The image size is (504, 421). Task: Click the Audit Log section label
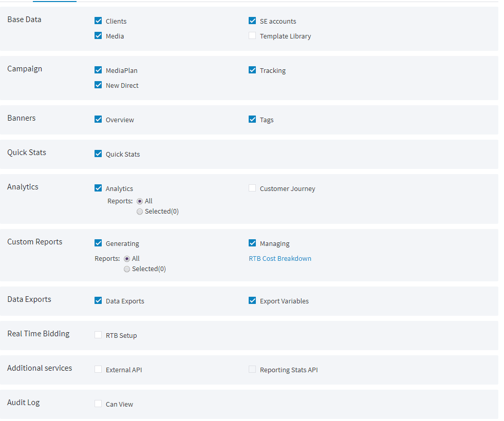[x=24, y=403]
